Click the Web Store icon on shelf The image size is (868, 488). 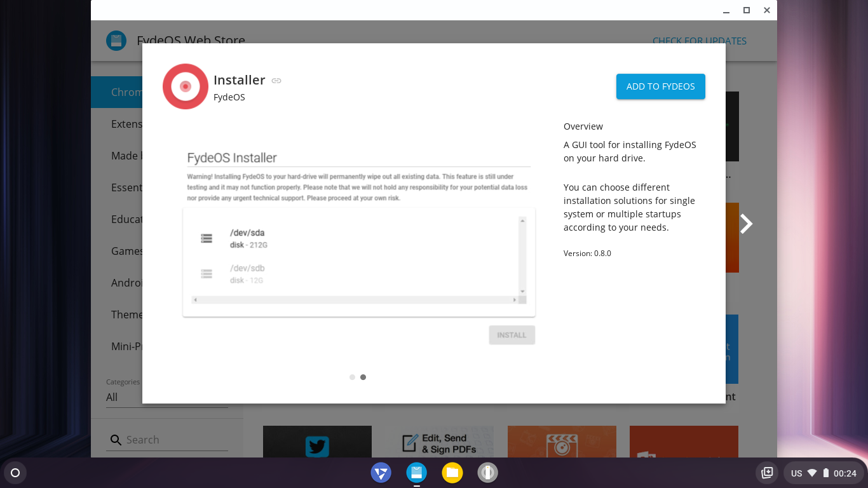417,473
